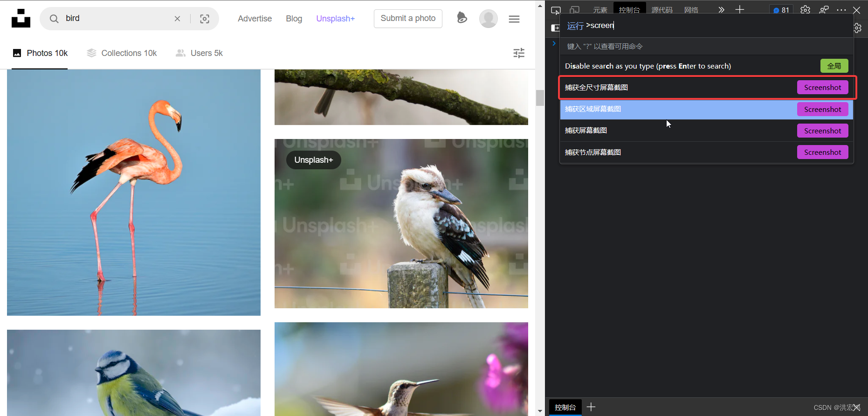Open the user profile avatar
This screenshot has height=416, width=868.
[489, 19]
